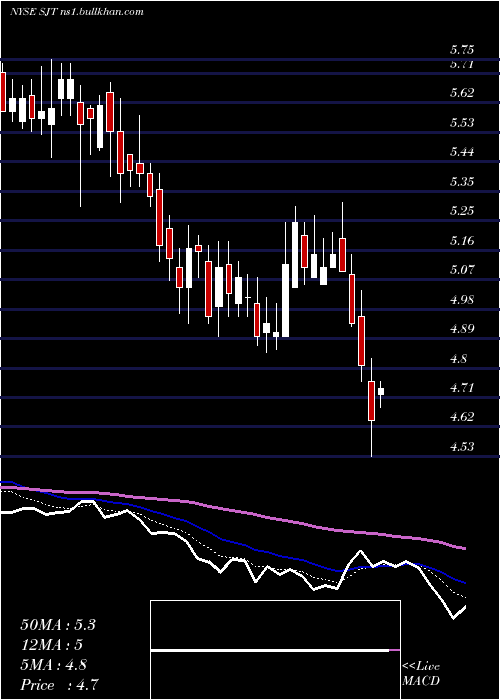Click the last white candlestick near 4.71
Screen dimensions: 500x700
pos(381,392)
